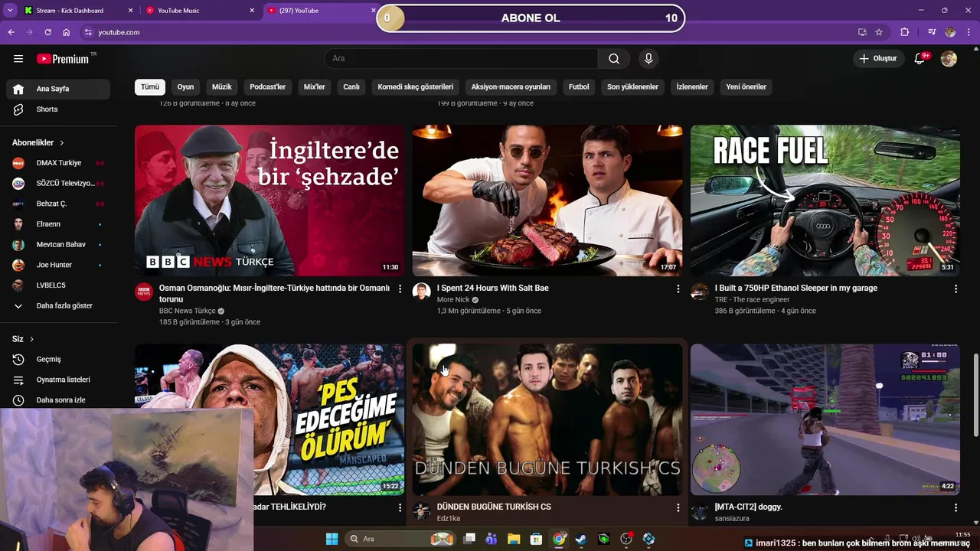The height and width of the screenshot is (551, 980).
Task: Open options for DÜNDEN BUGÜNE TURKİSH CS
Action: tap(678, 508)
